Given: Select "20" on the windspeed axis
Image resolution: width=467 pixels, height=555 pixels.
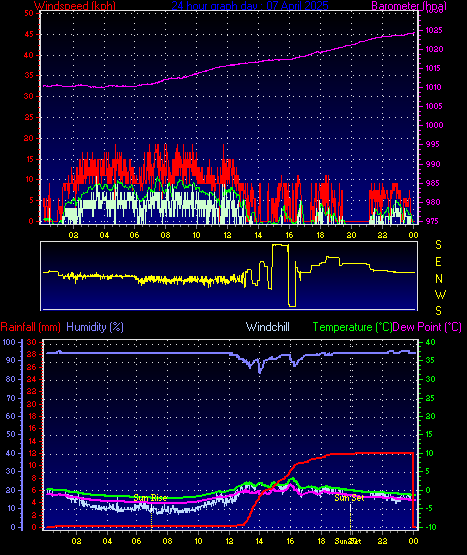Looking at the screenshot, I should (x=29, y=138).
